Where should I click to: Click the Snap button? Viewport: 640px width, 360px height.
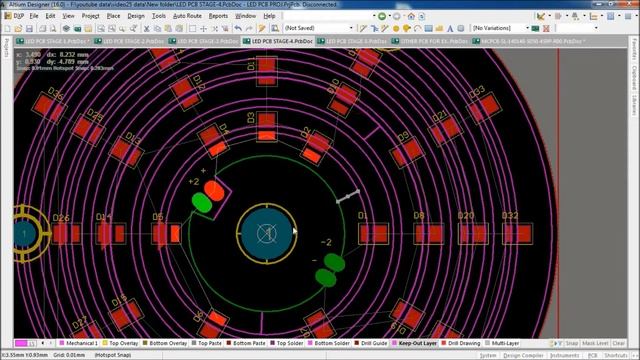pos(571,343)
